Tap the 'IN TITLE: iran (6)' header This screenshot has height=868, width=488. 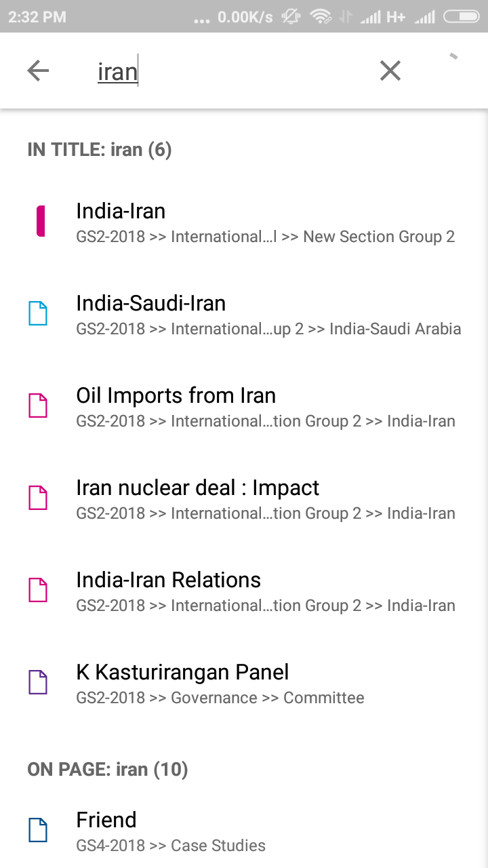100,149
